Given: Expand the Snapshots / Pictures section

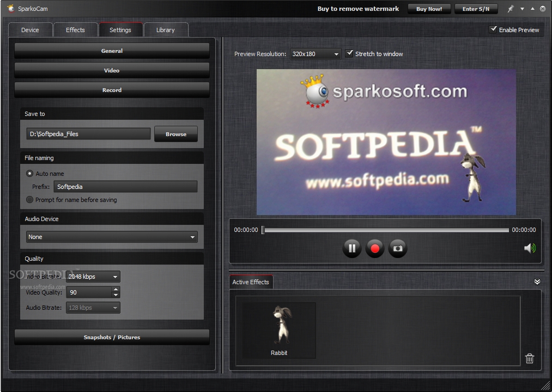Looking at the screenshot, I should 112,337.
